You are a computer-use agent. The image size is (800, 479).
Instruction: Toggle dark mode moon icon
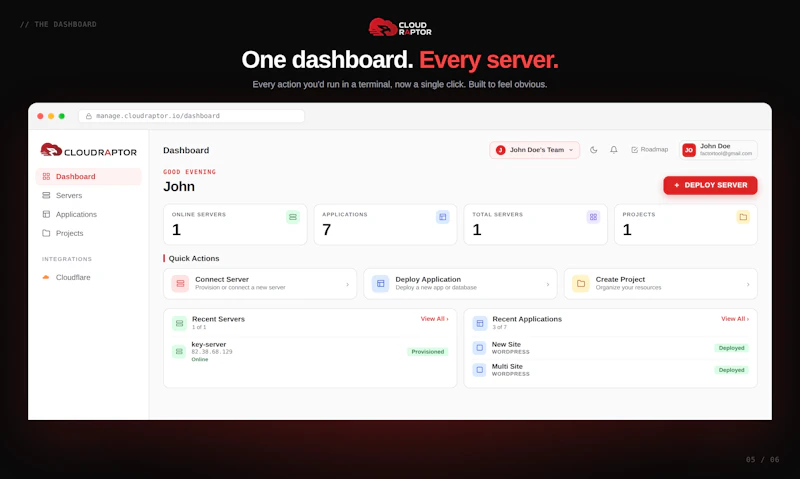coord(593,150)
